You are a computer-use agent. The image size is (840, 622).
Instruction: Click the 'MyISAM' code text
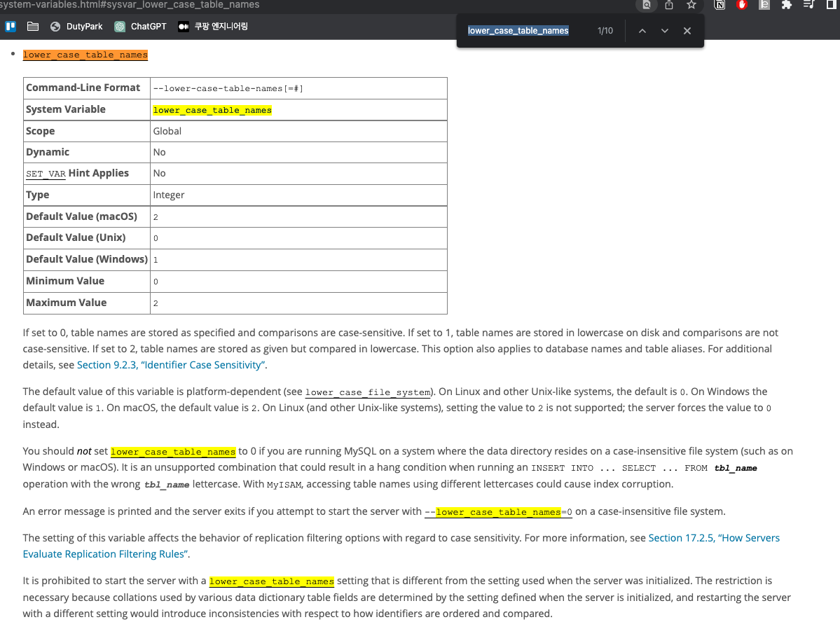pyautogui.click(x=284, y=484)
